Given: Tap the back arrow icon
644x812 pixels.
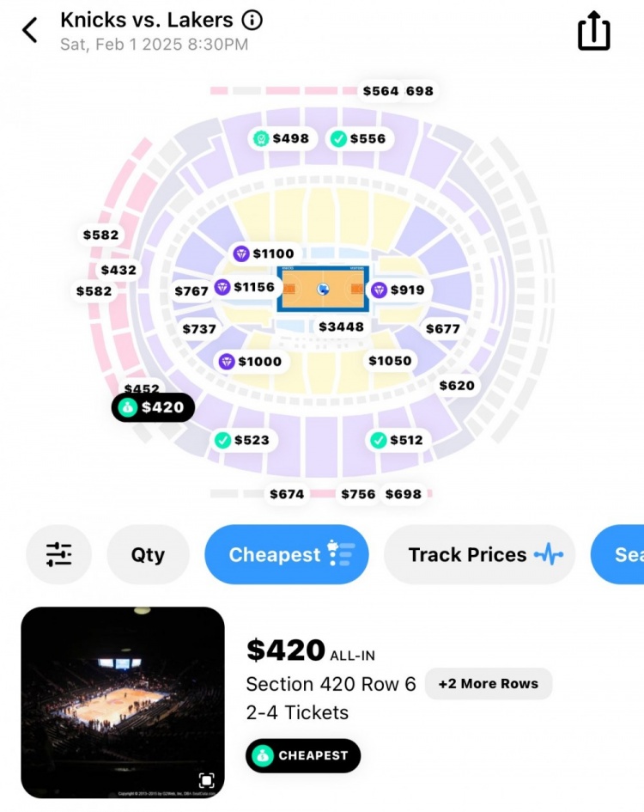Looking at the screenshot, I should tap(30, 30).
